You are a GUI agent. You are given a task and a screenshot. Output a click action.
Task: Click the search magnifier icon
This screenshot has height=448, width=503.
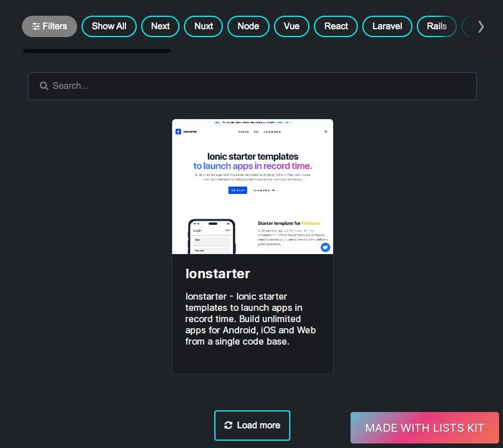click(x=44, y=86)
